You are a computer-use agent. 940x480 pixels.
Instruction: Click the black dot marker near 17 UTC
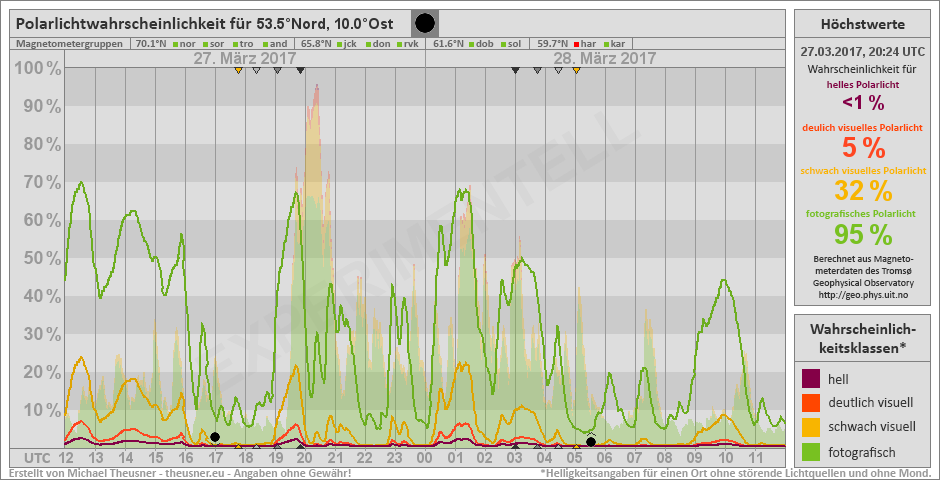215,437
